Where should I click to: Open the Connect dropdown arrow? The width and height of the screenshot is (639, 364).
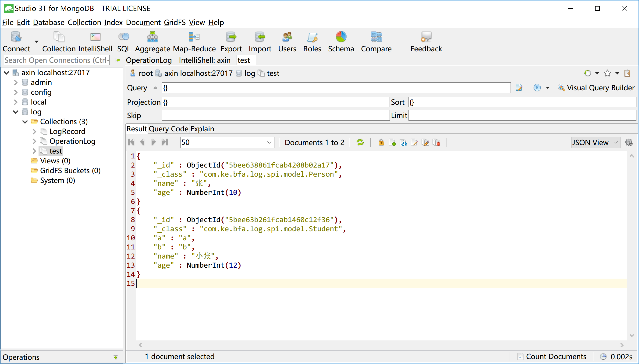[x=36, y=42]
